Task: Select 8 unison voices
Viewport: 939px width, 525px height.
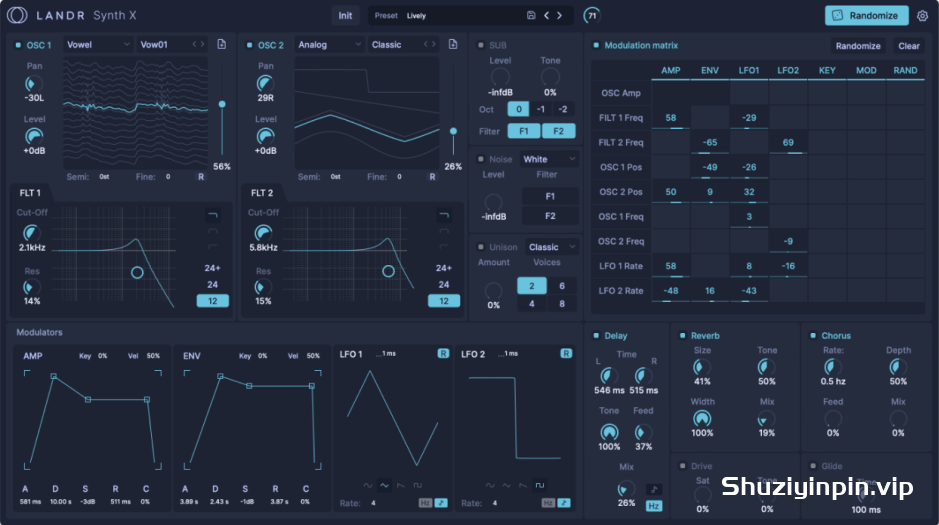Action: click(x=562, y=304)
